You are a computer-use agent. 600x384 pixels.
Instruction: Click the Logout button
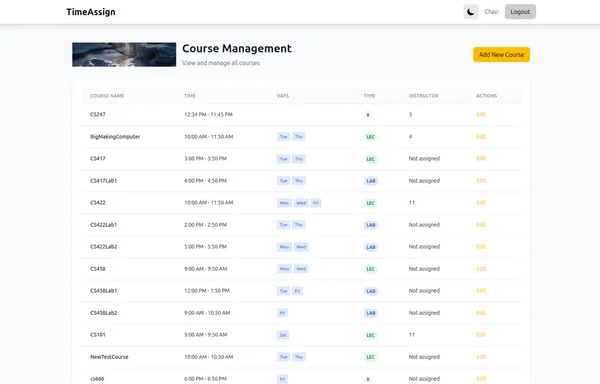tap(520, 12)
